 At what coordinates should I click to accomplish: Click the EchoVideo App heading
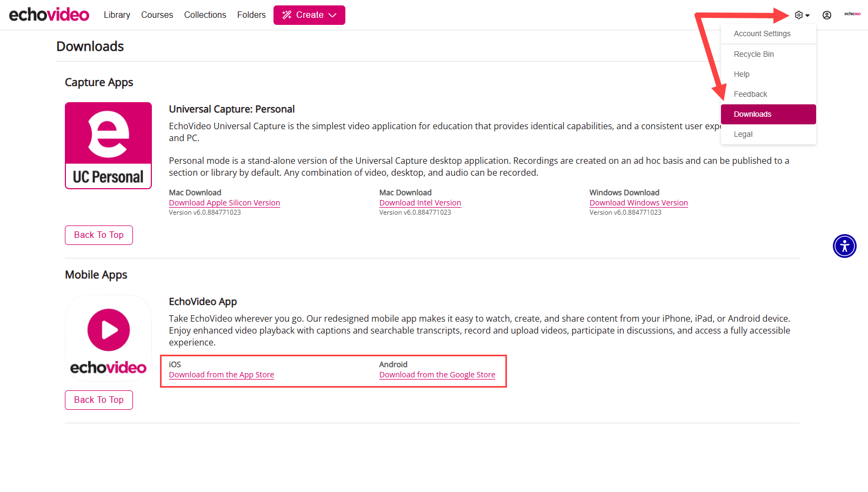click(203, 302)
